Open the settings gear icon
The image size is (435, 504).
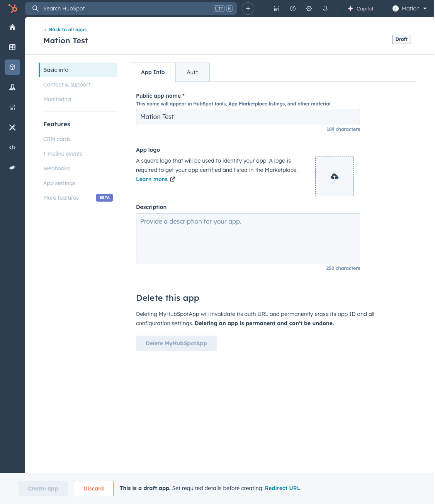[x=309, y=8]
